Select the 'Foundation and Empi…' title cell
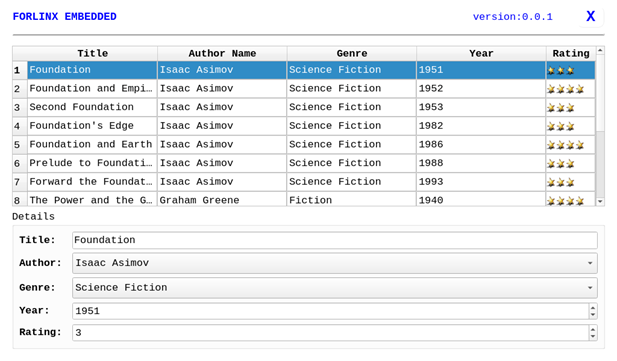 click(92, 89)
